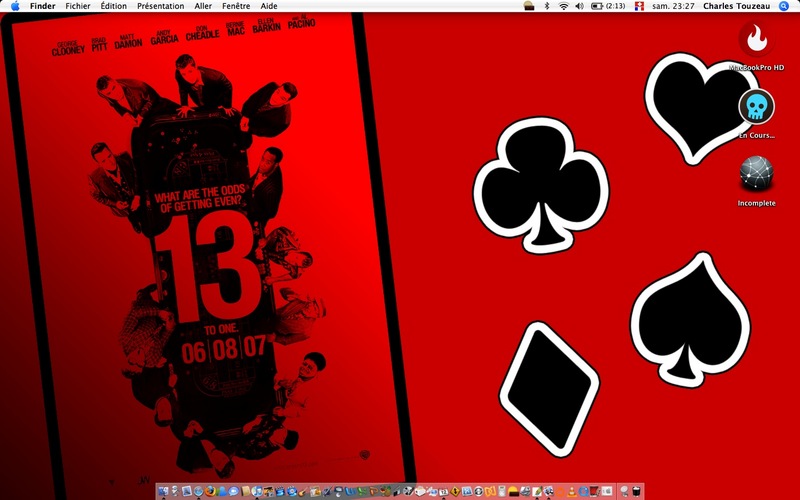Open iTunes from the Dock
This screenshot has width=800, height=500.
point(257,491)
